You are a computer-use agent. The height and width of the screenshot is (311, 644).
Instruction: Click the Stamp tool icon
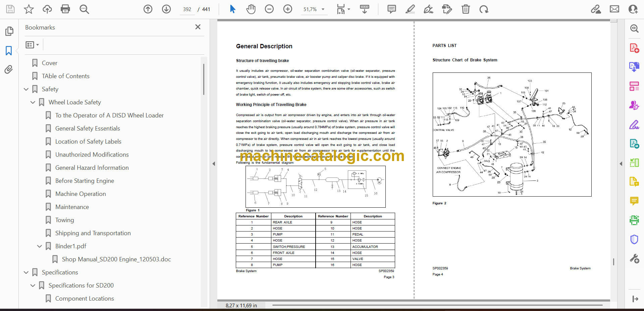[447, 9]
